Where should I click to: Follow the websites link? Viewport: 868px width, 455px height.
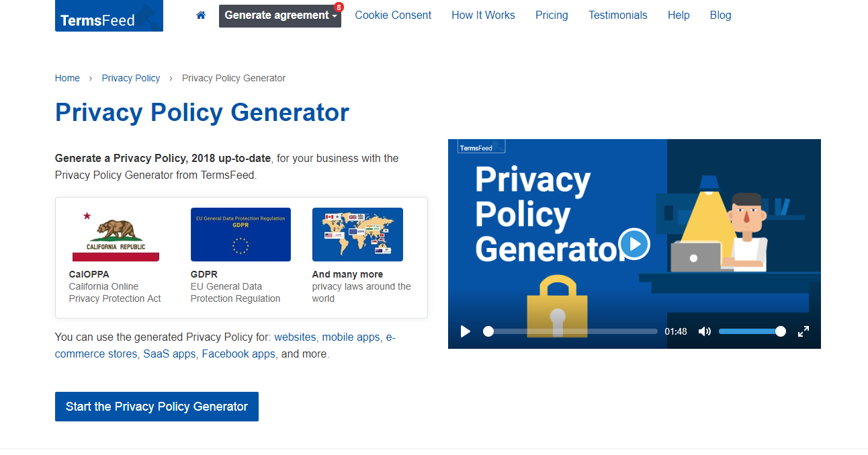pyautogui.click(x=295, y=337)
